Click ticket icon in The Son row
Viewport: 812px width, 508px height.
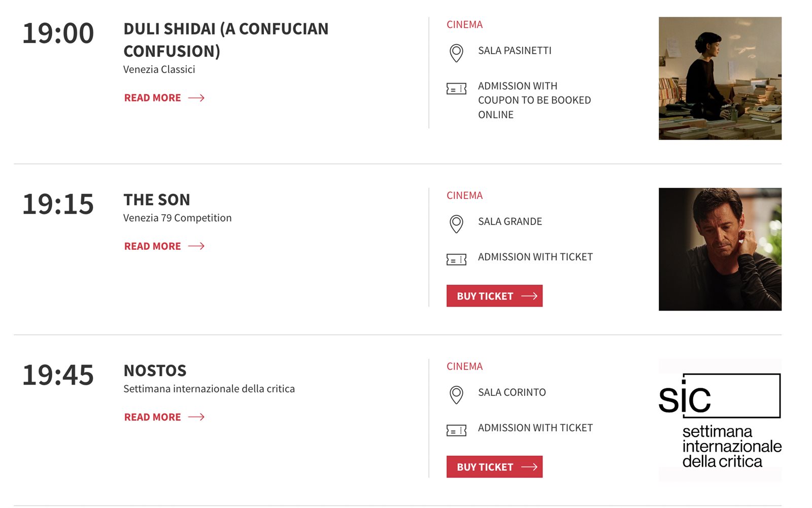pos(456,260)
